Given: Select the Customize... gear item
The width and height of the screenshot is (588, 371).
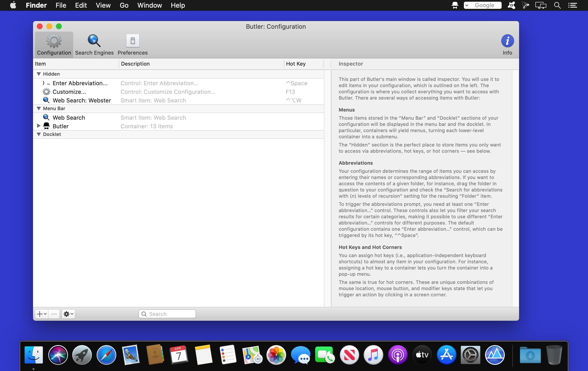Looking at the screenshot, I should pos(69,92).
